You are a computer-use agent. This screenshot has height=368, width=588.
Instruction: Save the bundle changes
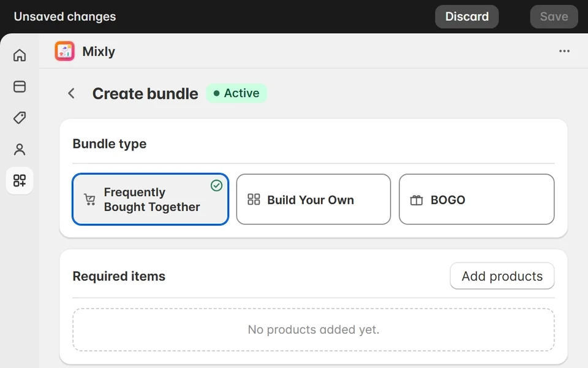(554, 17)
